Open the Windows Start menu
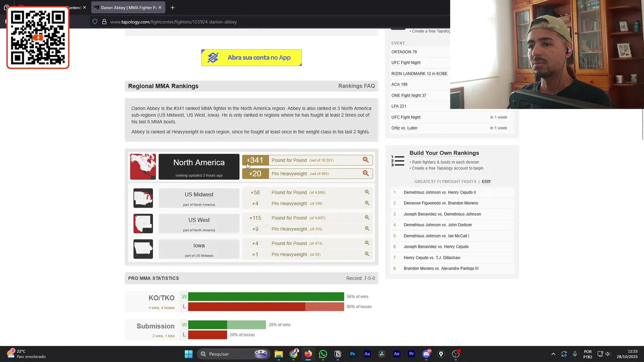The height and width of the screenshot is (362, 644). [189, 354]
